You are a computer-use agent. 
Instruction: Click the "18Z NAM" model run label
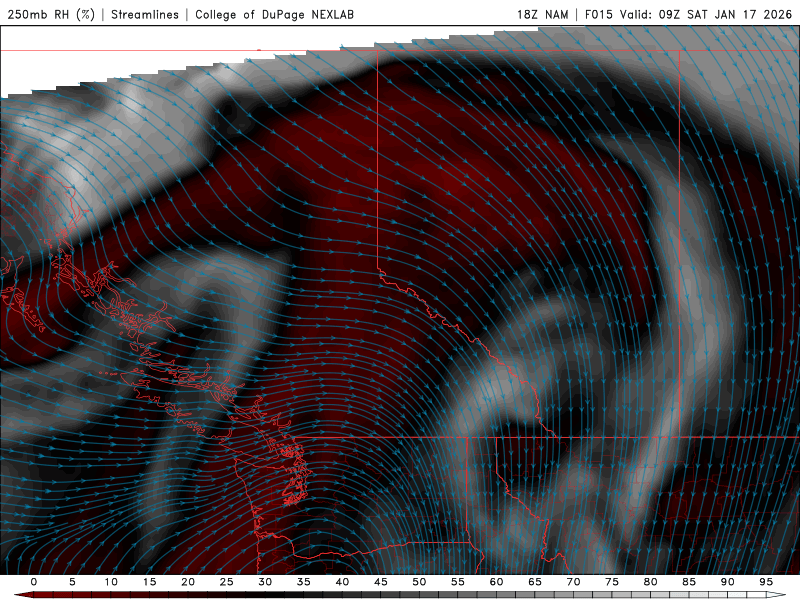coord(542,14)
